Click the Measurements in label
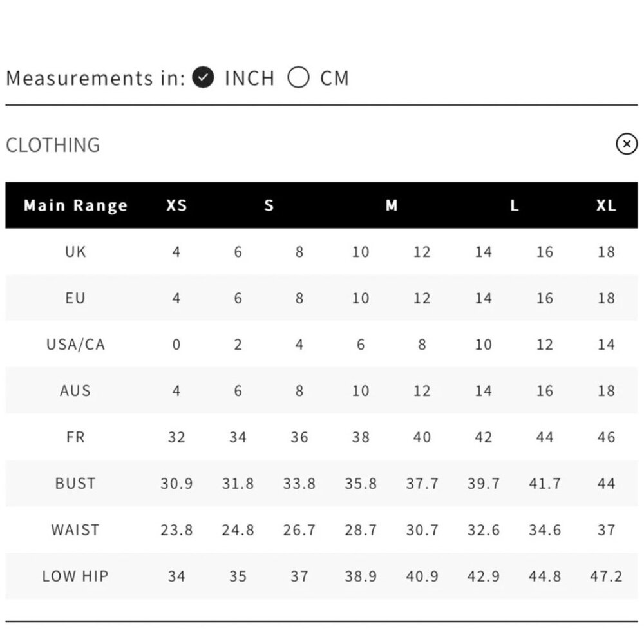The height and width of the screenshot is (644, 644). tap(96, 78)
